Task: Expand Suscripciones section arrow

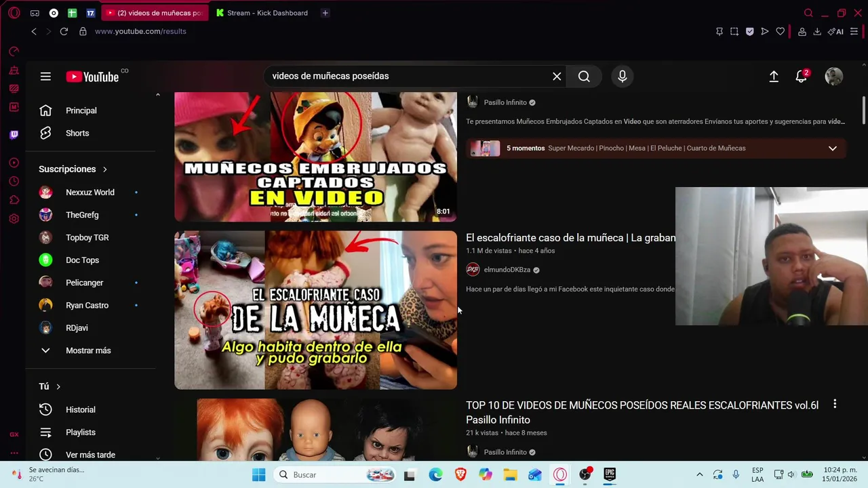Action: pyautogui.click(x=104, y=169)
